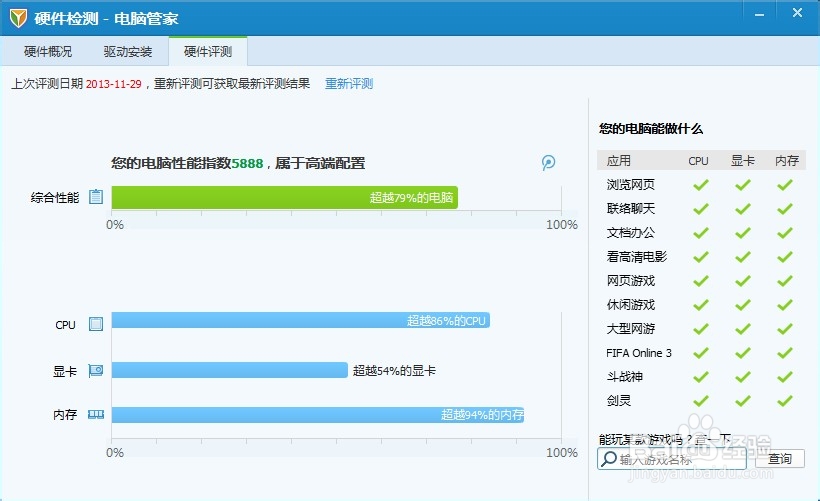Click the share icon beside performance score

pyautogui.click(x=548, y=163)
